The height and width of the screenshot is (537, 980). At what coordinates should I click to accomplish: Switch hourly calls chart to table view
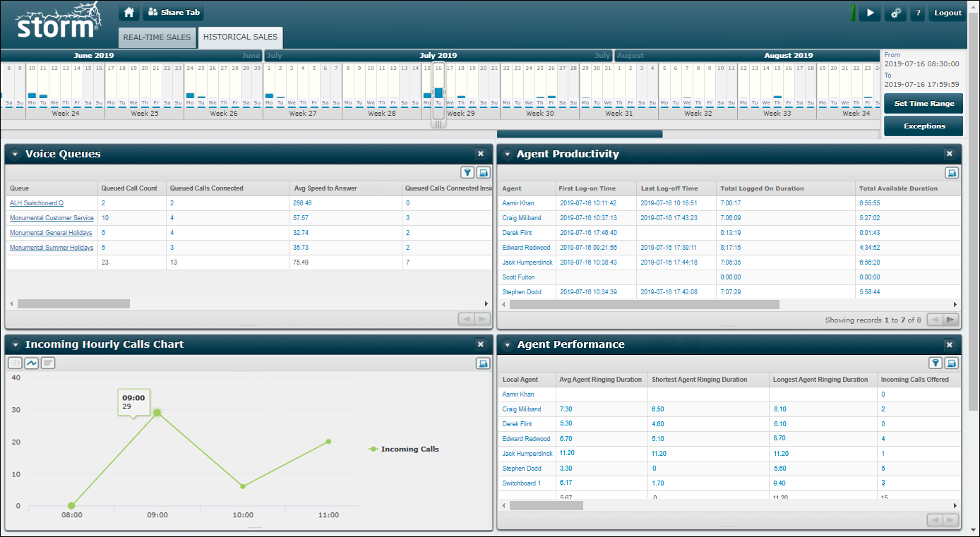(x=15, y=363)
